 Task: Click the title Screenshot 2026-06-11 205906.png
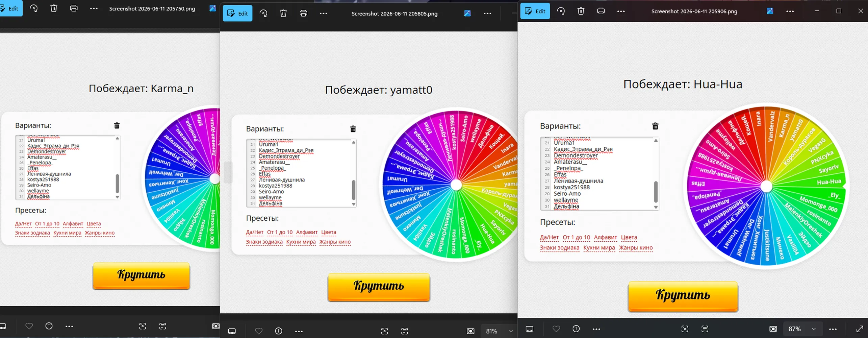[x=694, y=11]
